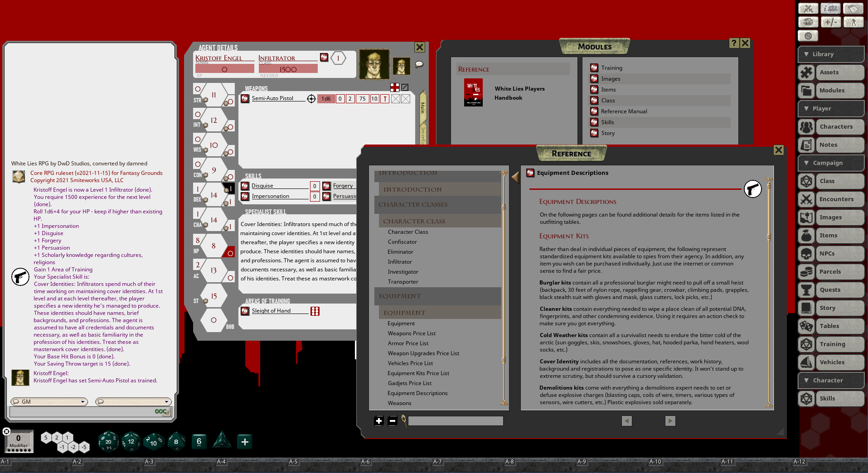The width and height of the screenshot is (868, 473).
Task: Select Infiltrator in the Reference index
Action: point(400,262)
